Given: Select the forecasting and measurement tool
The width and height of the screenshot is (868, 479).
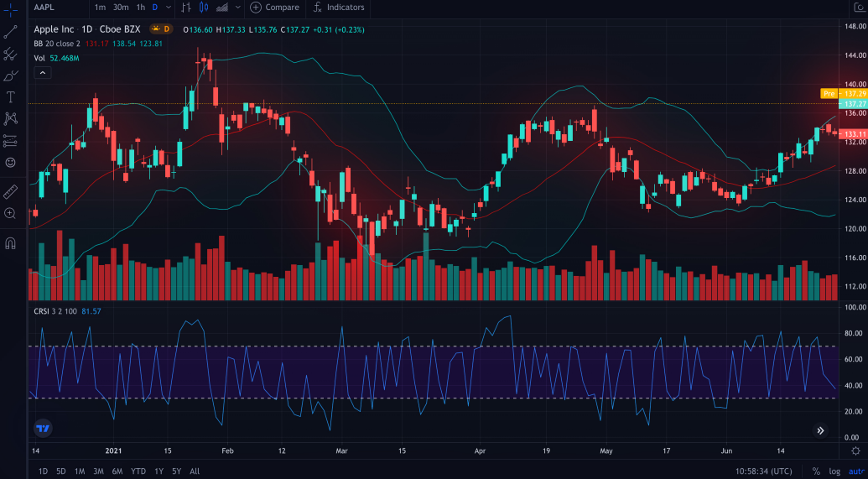Looking at the screenshot, I should click(11, 141).
